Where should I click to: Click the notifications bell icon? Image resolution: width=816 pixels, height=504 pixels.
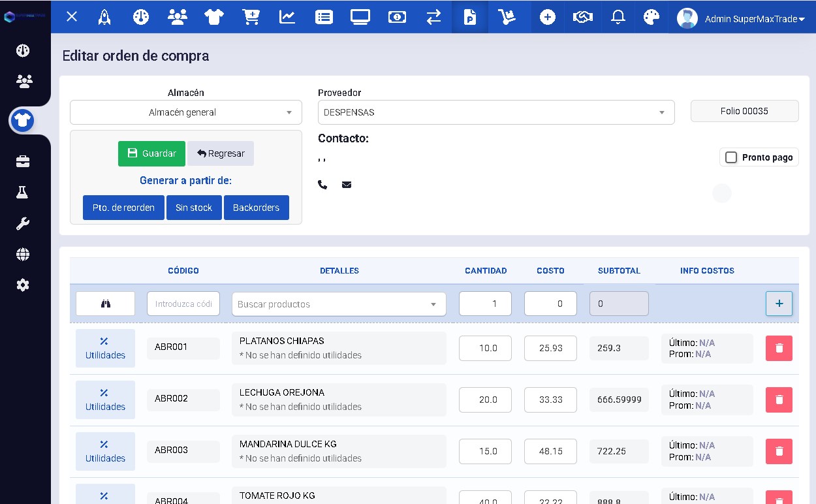(616, 18)
